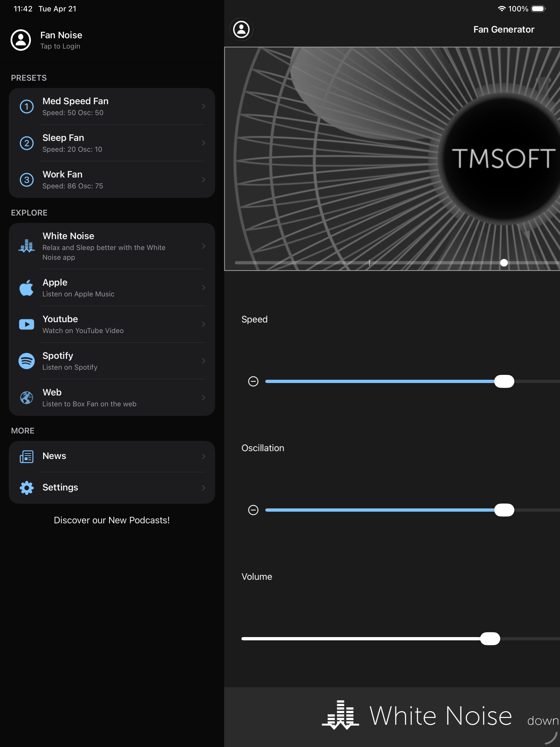Open Work Fan row chevron
The height and width of the screenshot is (747, 560).
203,180
